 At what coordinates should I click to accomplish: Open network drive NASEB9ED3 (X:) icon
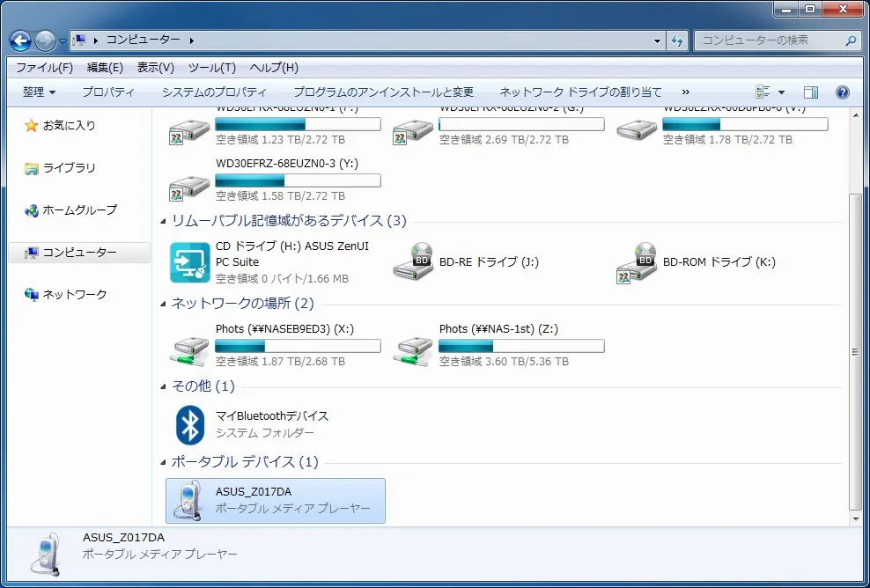point(189,352)
